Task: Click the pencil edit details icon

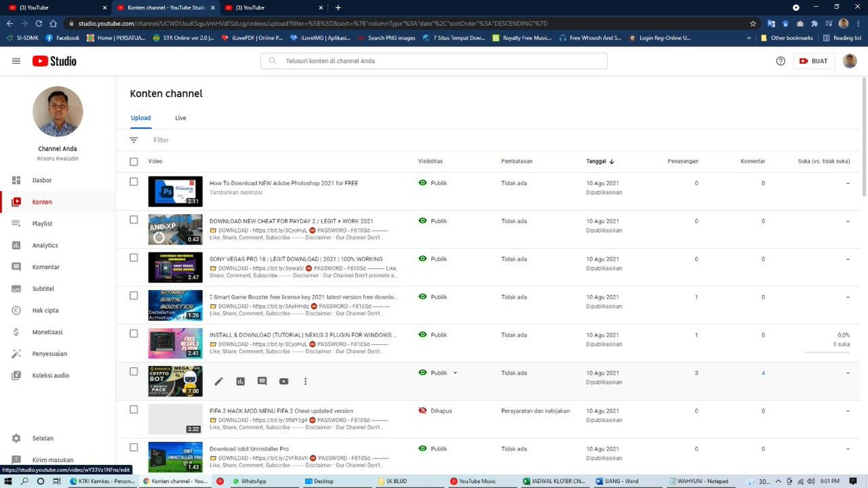Action: [x=218, y=381]
